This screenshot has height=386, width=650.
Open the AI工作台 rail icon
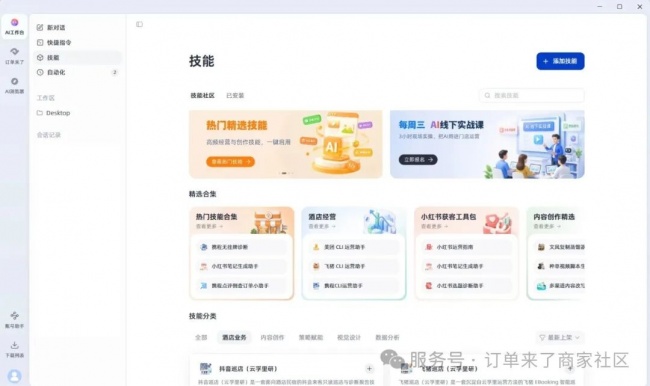click(15, 27)
